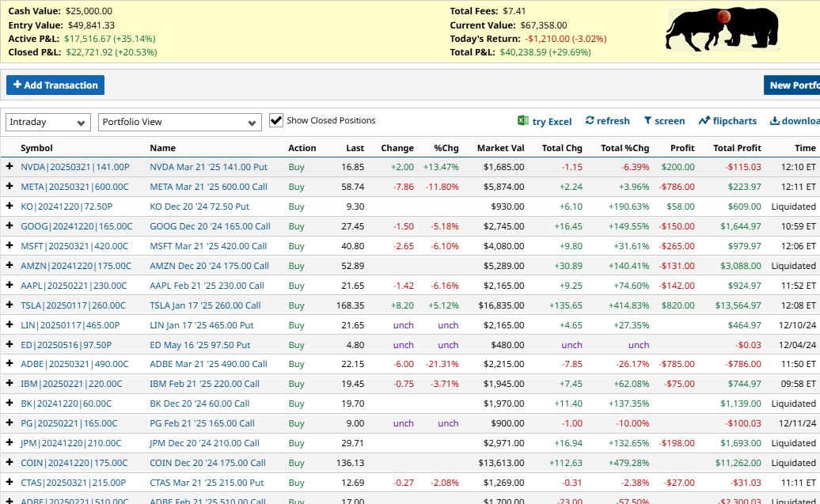Click the bull and bear logo image
The image size is (820, 504).
[722, 29]
